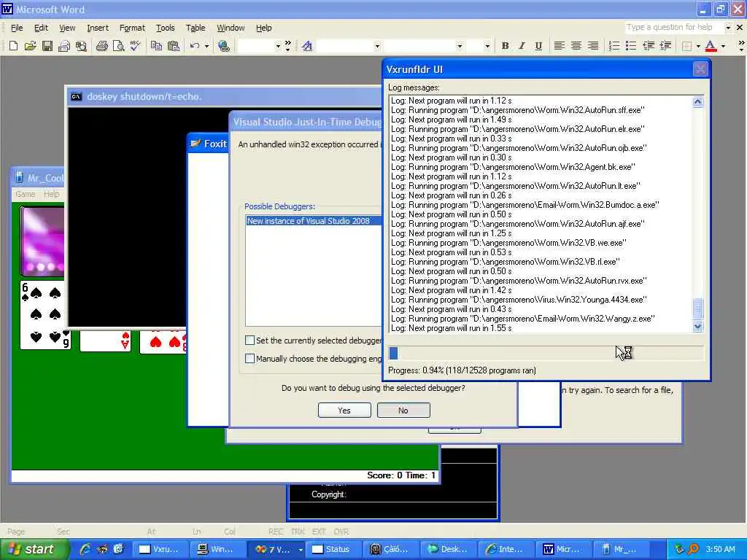Undo the last action in Word
The height and width of the screenshot is (560, 747).
[194, 46]
